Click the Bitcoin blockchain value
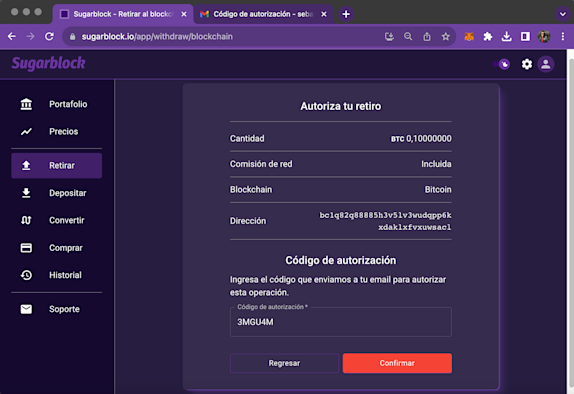Screen dimensions: 574x394 438,190
